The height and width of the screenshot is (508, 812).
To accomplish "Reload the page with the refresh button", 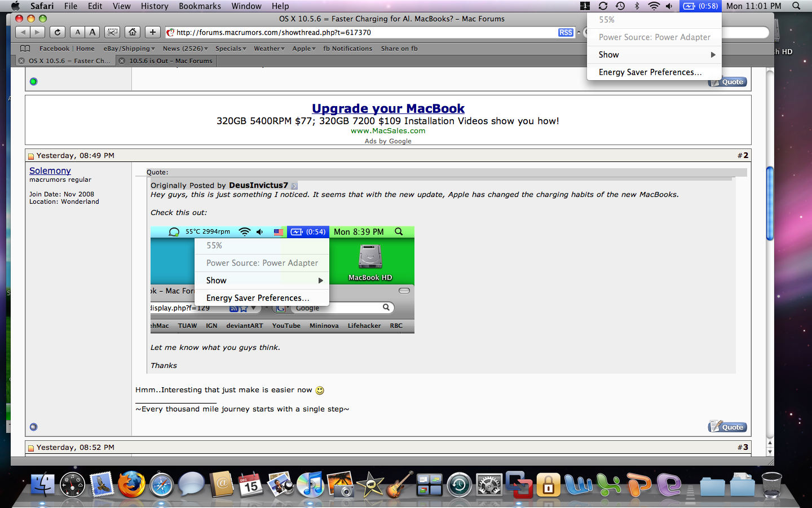I will click(x=57, y=32).
